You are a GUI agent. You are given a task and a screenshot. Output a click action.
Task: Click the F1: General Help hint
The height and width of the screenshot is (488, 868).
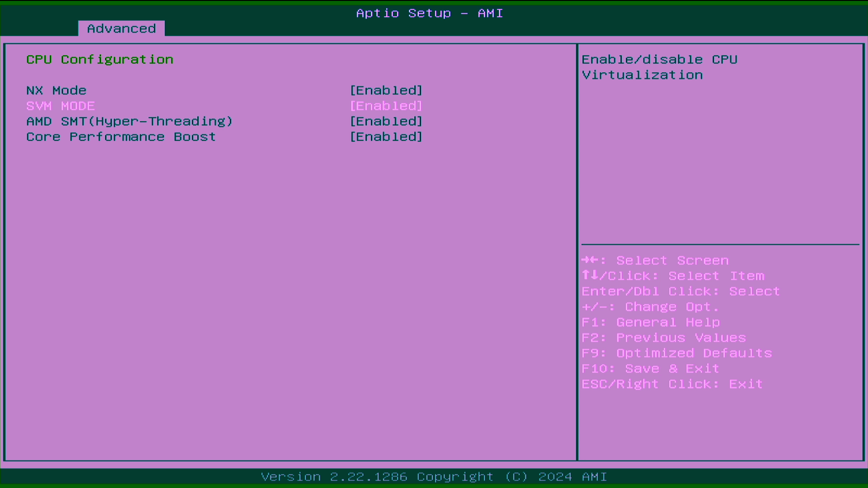click(650, 322)
